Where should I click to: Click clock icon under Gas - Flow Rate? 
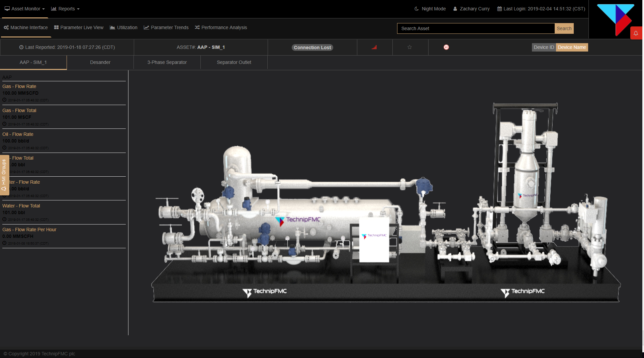pos(4,100)
